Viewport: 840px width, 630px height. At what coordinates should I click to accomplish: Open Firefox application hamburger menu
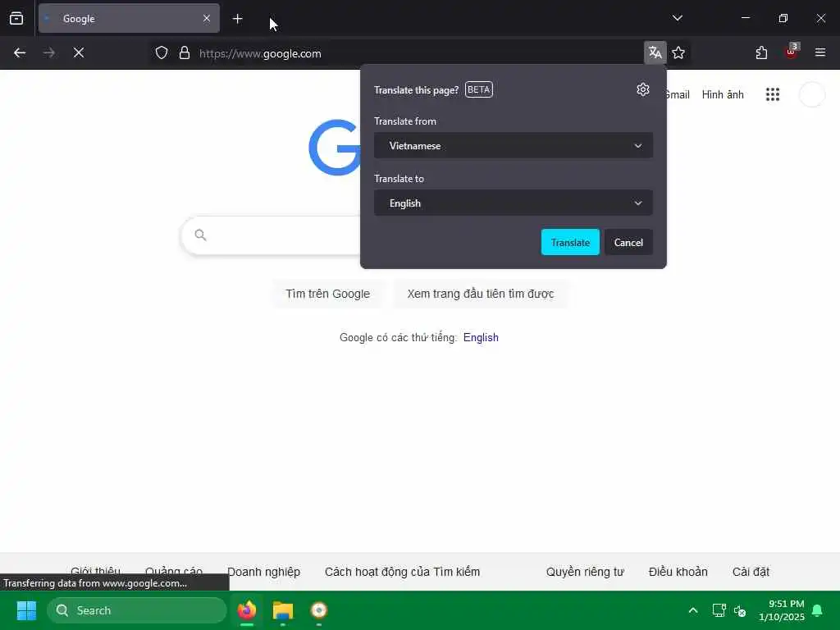coord(819,52)
